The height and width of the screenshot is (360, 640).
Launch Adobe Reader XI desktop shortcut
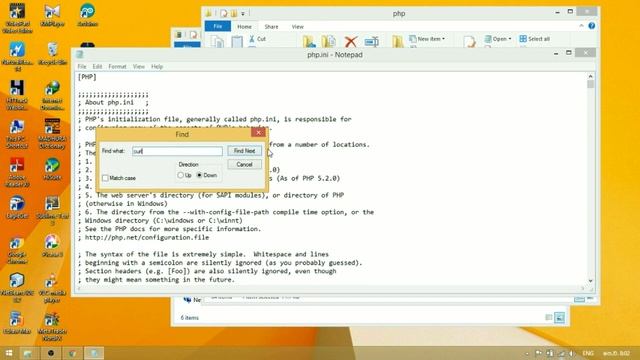click(x=17, y=172)
